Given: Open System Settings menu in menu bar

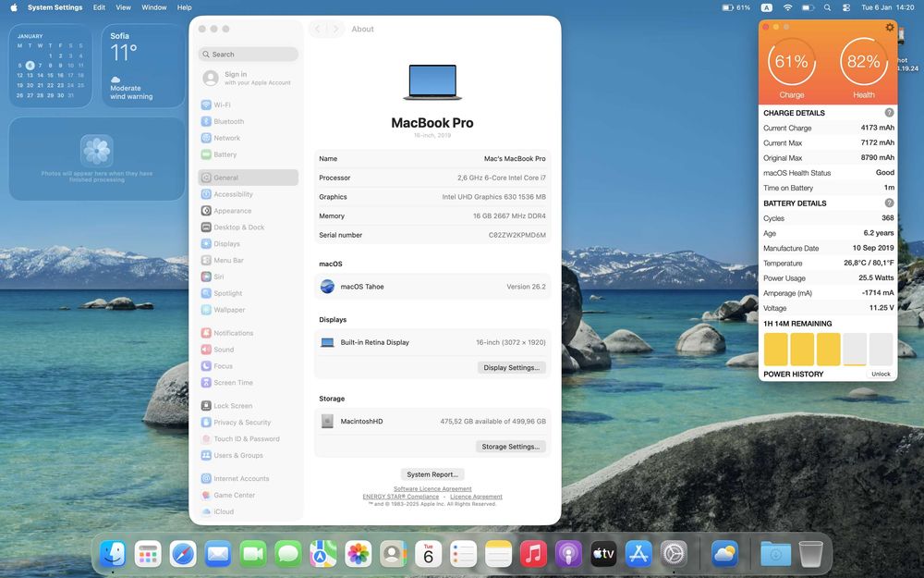Looking at the screenshot, I should [x=55, y=7].
